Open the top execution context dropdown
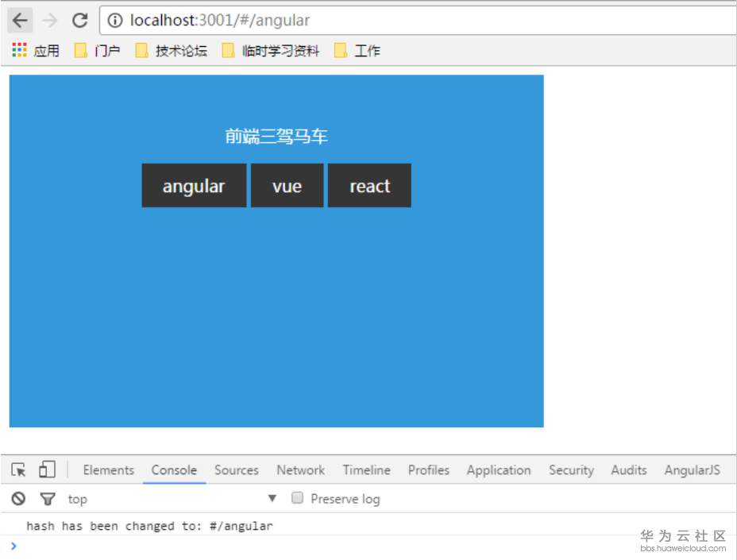 coord(172,499)
